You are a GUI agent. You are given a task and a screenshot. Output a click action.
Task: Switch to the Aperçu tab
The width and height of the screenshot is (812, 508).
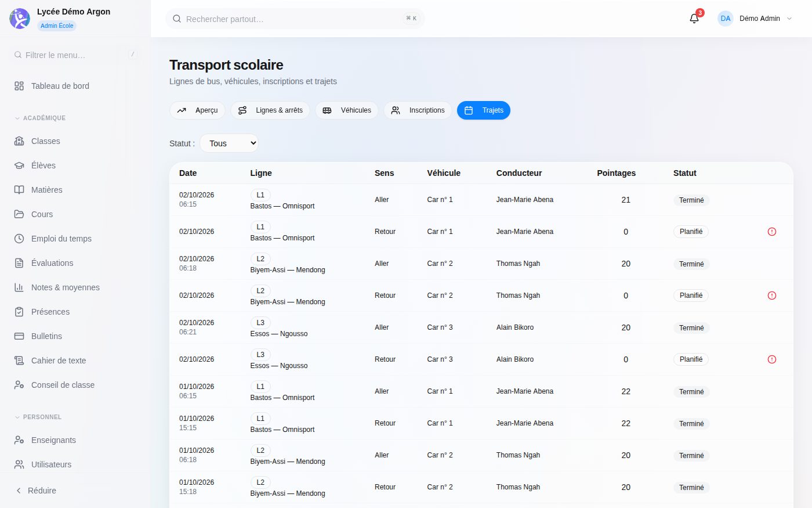tap(197, 110)
